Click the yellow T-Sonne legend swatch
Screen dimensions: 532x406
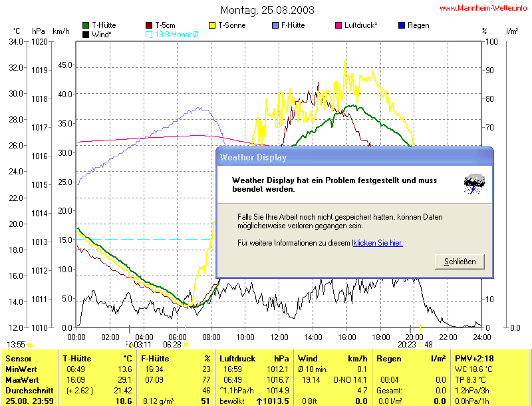point(213,25)
